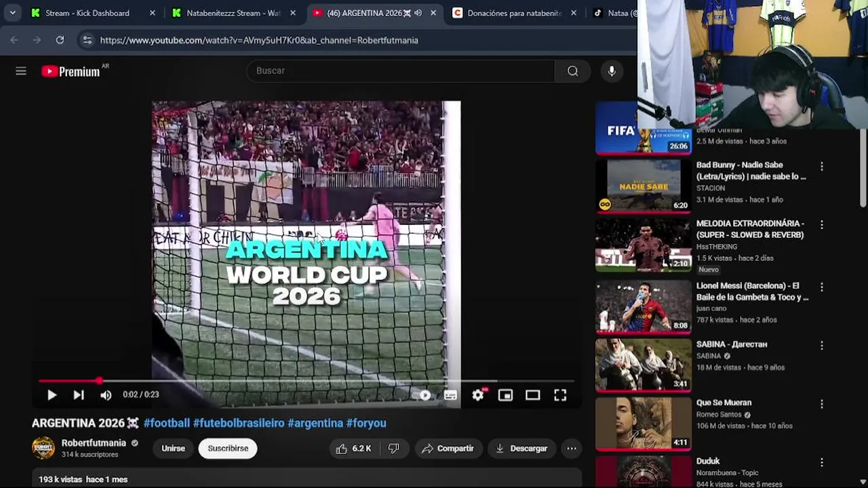Viewport: 868px width, 488px height.
Task: Close the Donaciones para natabenite tab
Action: tap(574, 13)
